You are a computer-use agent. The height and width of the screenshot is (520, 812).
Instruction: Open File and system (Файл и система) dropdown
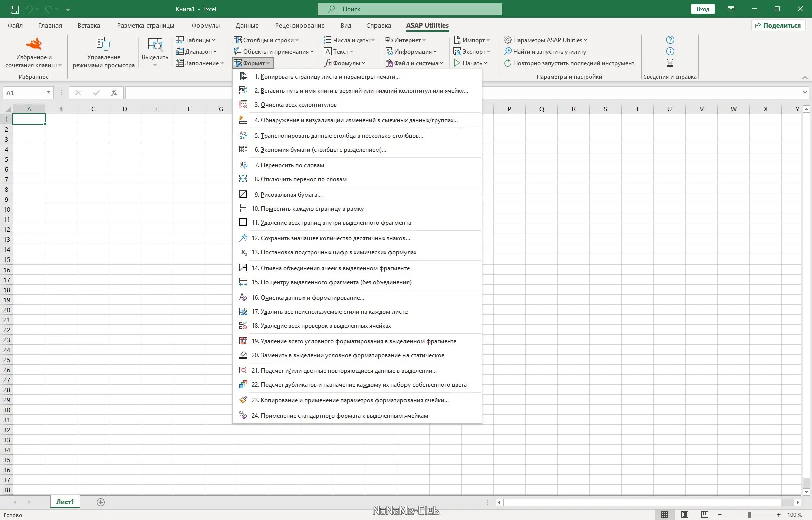(415, 63)
